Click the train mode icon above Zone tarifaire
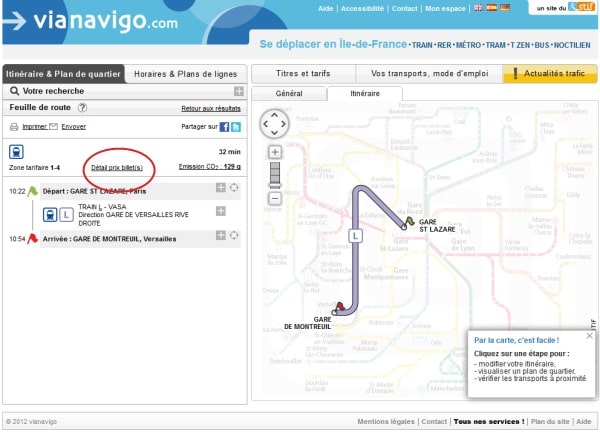 tap(16, 152)
